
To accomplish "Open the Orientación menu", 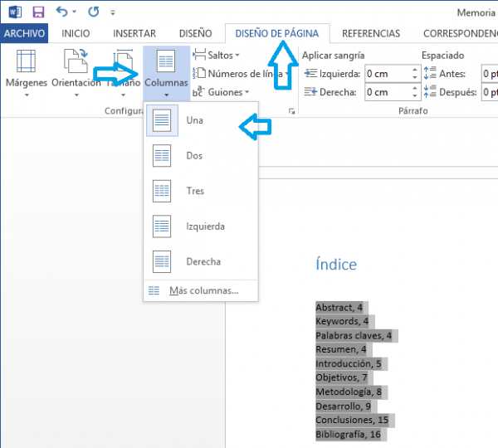I will pyautogui.click(x=76, y=73).
